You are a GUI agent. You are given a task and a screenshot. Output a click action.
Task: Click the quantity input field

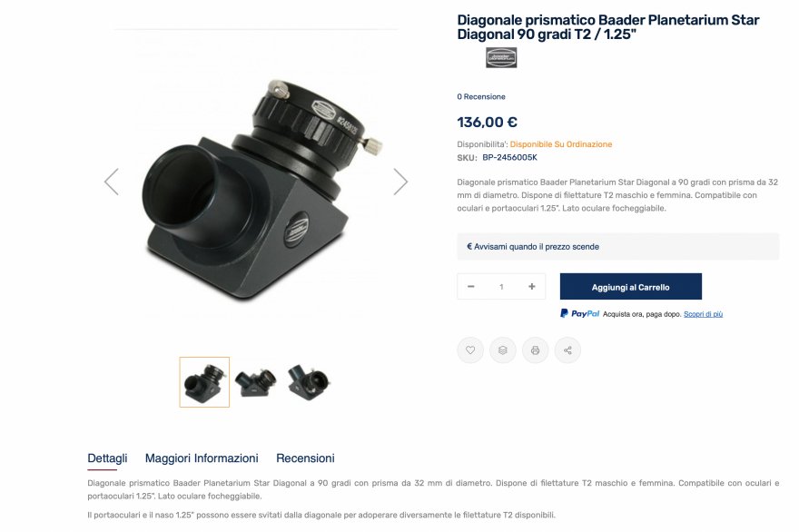click(501, 286)
